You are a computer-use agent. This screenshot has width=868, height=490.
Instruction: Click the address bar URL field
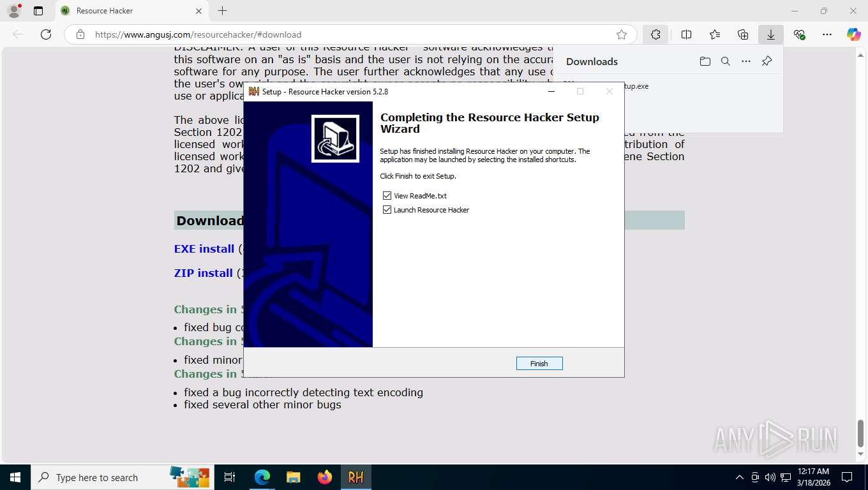(350, 34)
